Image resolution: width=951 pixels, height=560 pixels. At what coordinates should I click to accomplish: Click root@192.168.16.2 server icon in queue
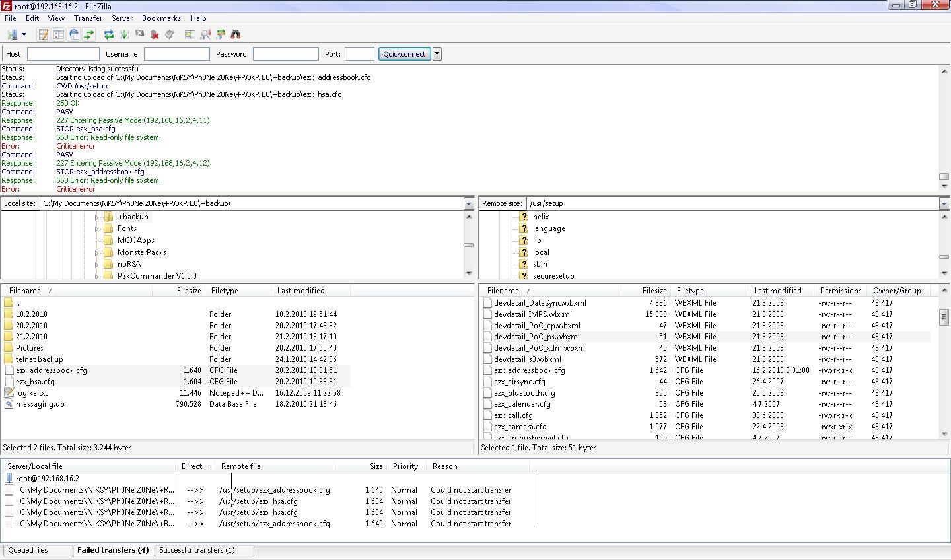[x=9, y=478]
